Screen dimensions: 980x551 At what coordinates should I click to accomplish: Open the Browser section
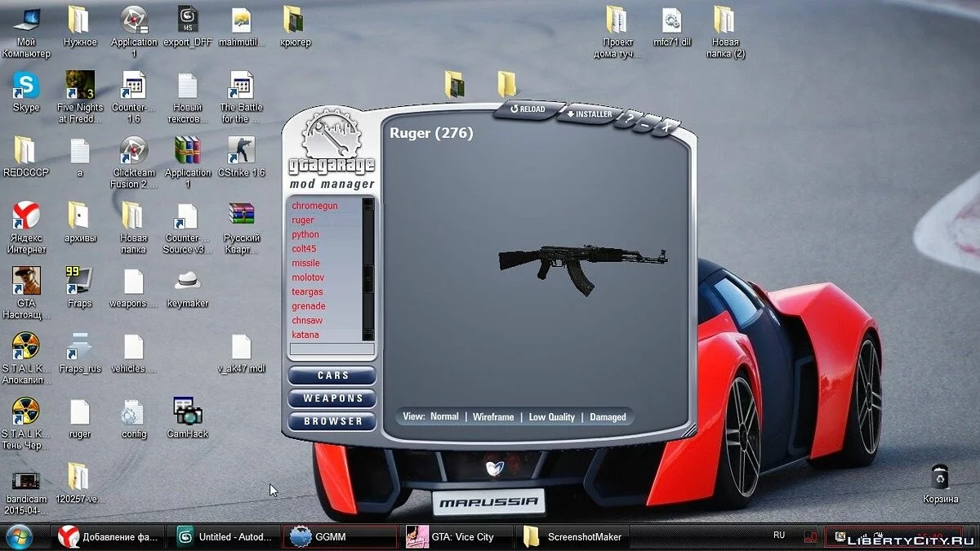pos(332,421)
